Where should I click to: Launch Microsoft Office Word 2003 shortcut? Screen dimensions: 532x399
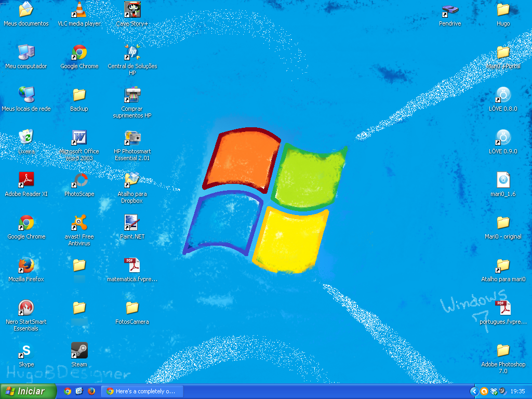tap(79, 137)
